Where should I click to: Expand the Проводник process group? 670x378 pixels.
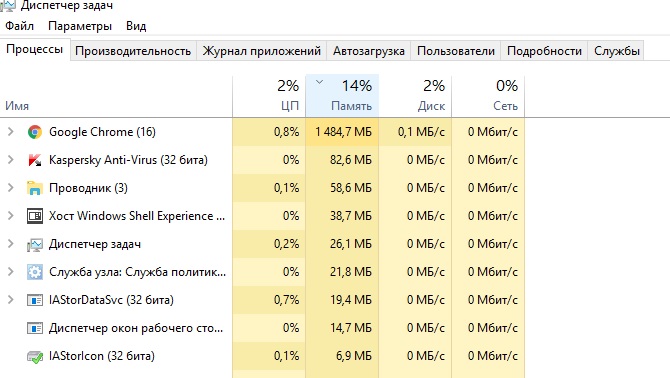[x=11, y=188]
